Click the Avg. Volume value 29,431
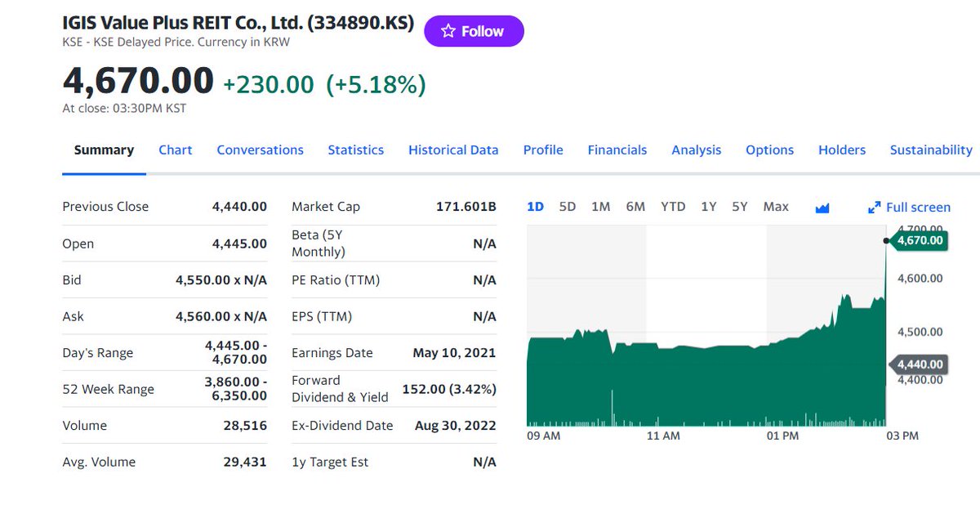This screenshot has width=980, height=514. (245, 462)
